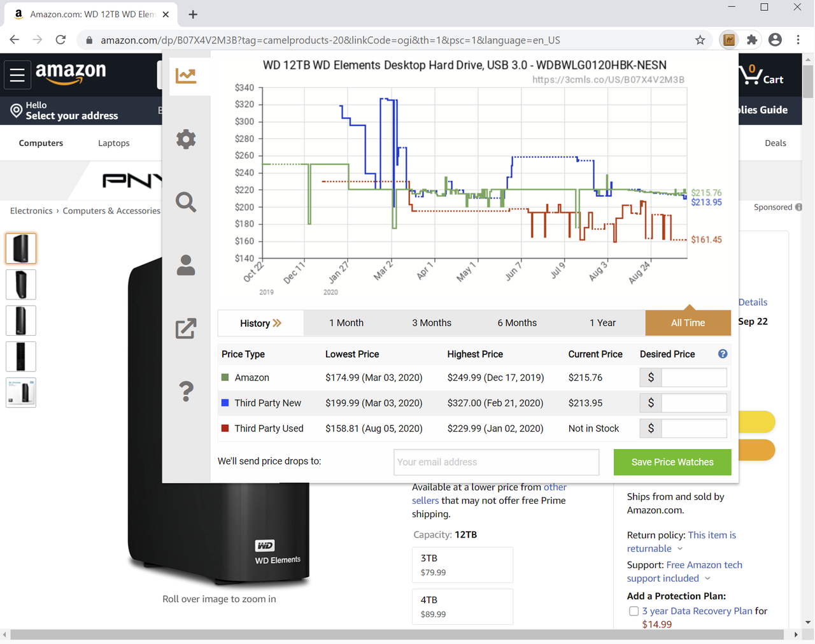Open the 'other sellers' link

point(555,487)
